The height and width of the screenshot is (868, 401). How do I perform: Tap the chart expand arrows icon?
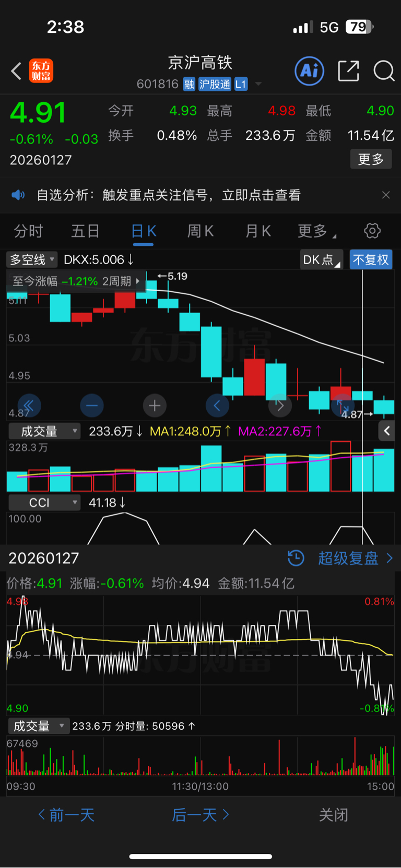coord(343,406)
